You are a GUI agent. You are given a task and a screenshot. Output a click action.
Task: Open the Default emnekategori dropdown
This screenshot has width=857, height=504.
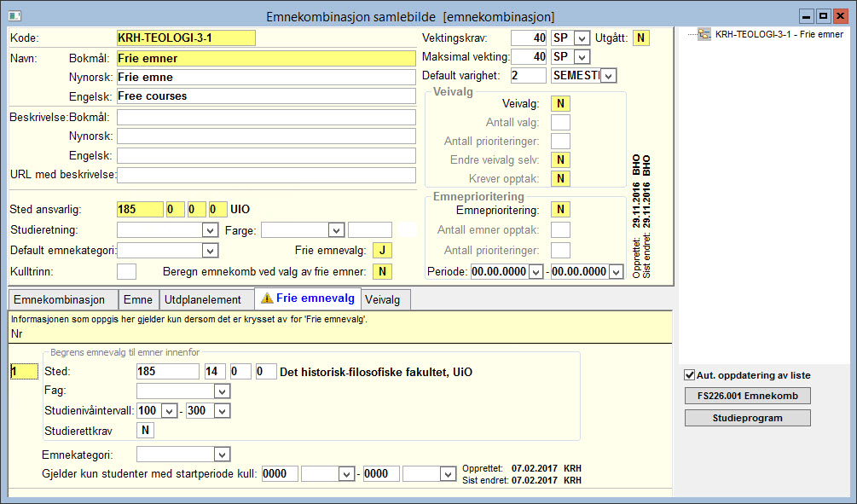[x=210, y=251]
